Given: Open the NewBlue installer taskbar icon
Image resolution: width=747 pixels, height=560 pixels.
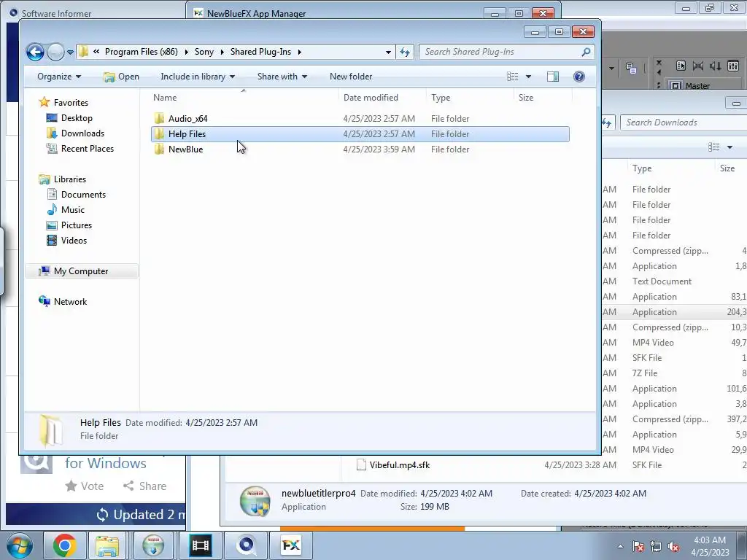Looking at the screenshot, I should [x=153, y=545].
